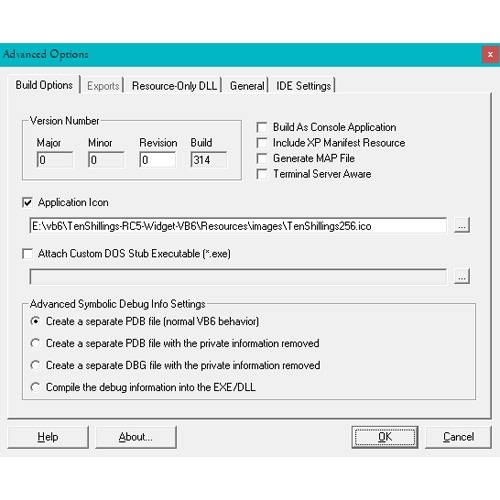
Task: Click the Major version number field
Action: tap(55, 160)
